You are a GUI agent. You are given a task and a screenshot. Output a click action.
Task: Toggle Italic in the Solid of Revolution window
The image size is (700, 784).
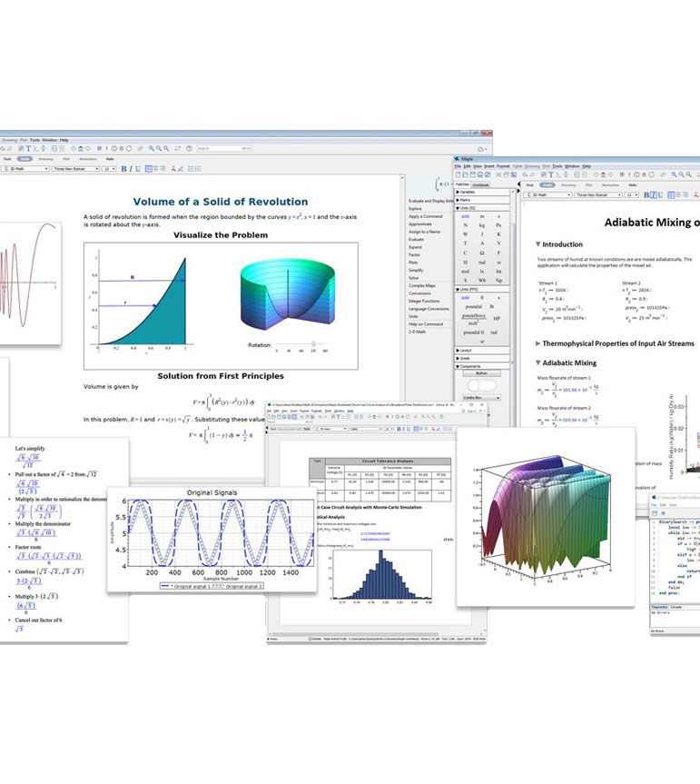click(x=131, y=168)
